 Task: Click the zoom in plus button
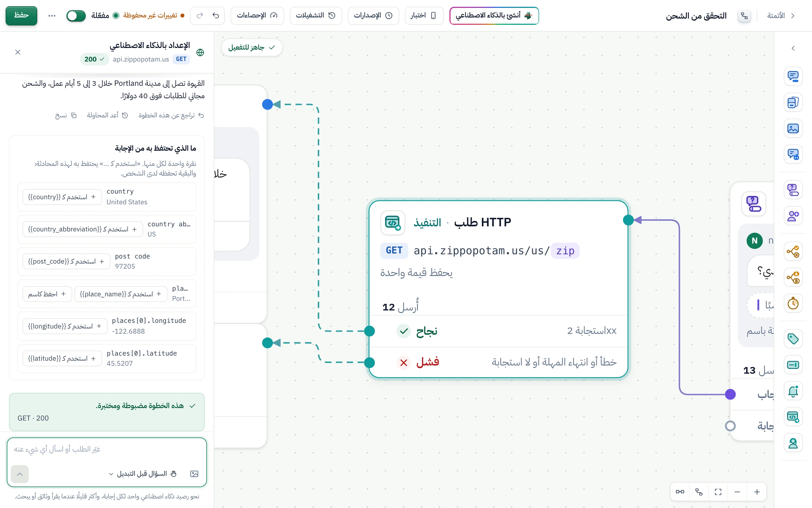(x=757, y=492)
